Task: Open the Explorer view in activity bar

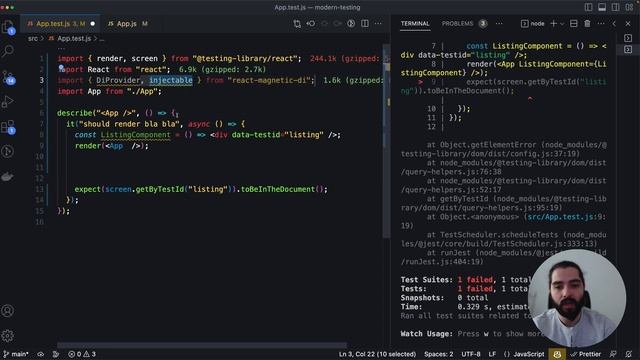Action: tap(8, 27)
